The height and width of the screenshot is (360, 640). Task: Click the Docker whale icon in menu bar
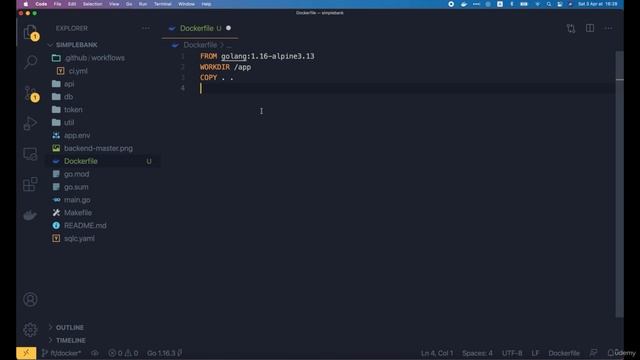(x=464, y=4)
